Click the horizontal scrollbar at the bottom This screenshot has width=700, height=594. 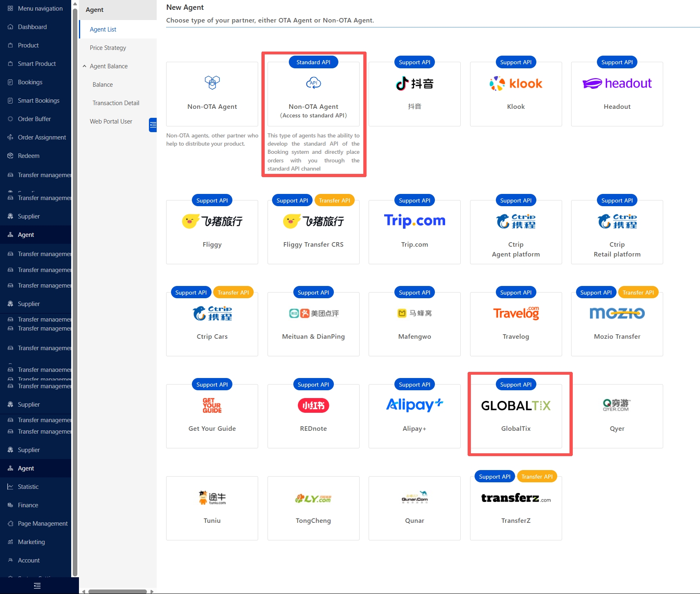tap(117, 591)
